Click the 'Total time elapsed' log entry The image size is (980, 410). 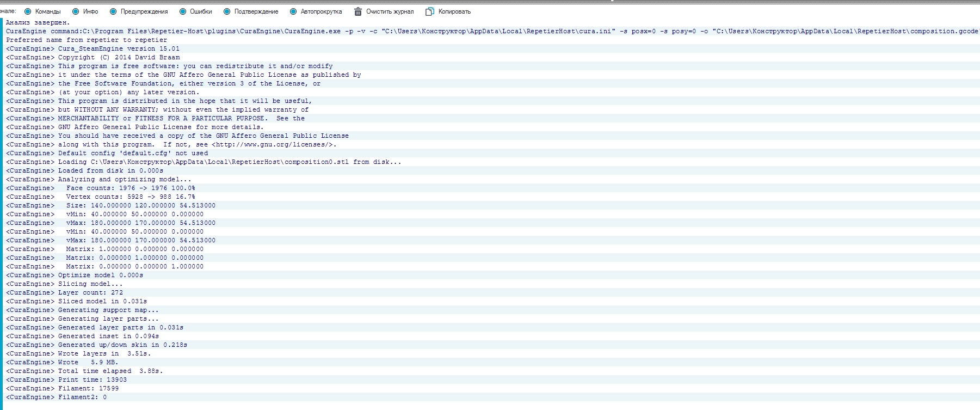110,371
